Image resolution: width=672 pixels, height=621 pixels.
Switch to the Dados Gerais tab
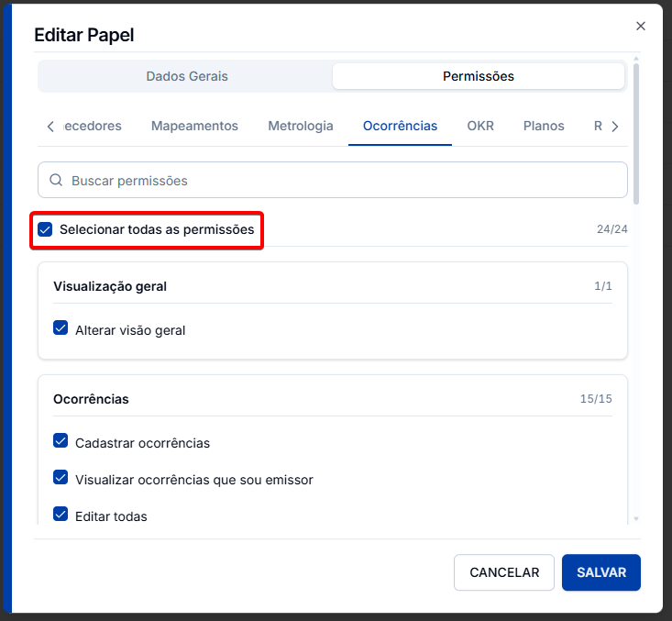click(x=187, y=76)
